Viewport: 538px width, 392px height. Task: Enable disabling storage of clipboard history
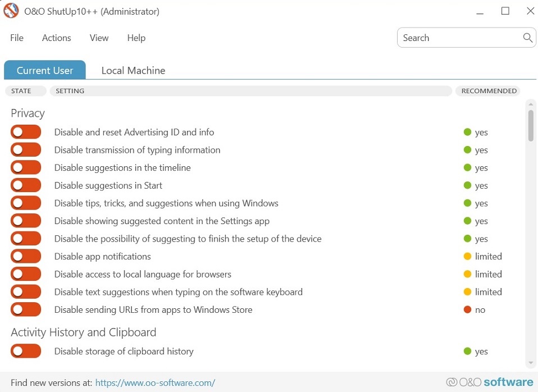tap(26, 350)
